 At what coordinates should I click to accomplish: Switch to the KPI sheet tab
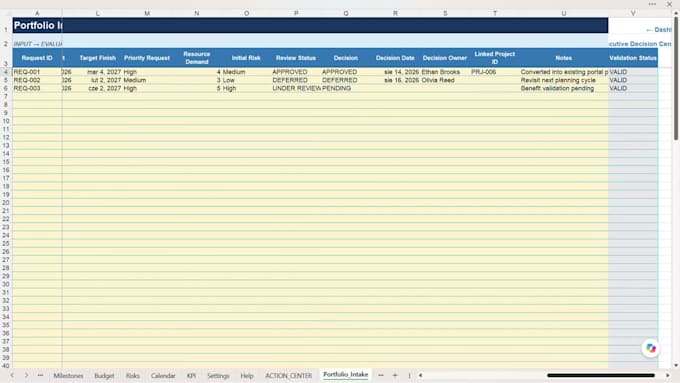191,376
